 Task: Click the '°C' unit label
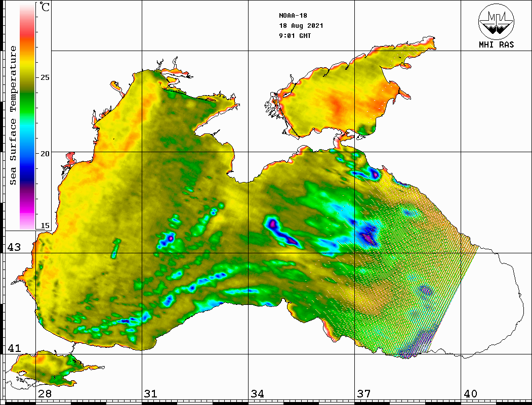point(44,7)
